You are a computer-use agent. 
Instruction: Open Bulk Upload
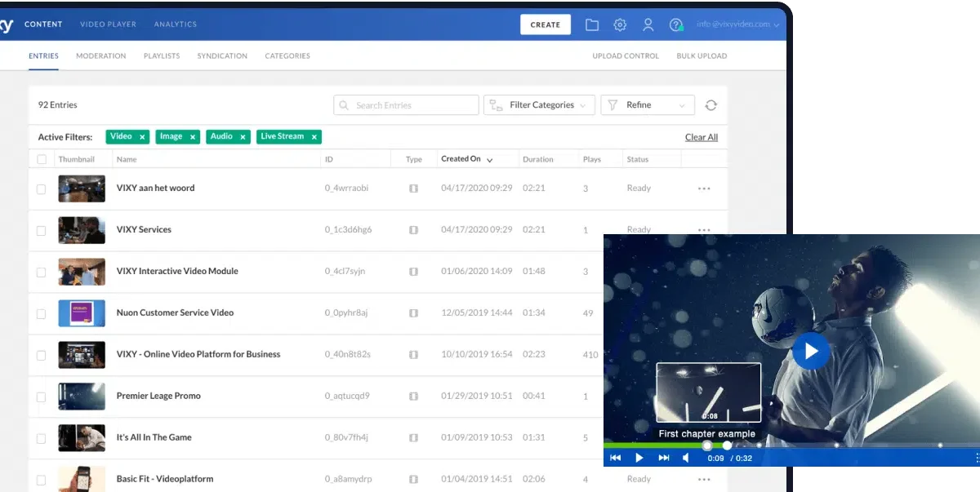click(x=702, y=56)
